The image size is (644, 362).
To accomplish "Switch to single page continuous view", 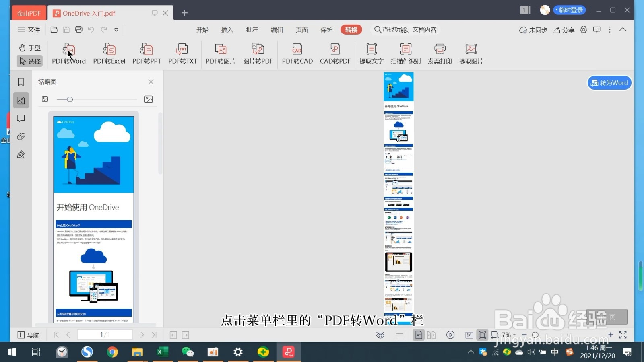I will coord(419,335).
